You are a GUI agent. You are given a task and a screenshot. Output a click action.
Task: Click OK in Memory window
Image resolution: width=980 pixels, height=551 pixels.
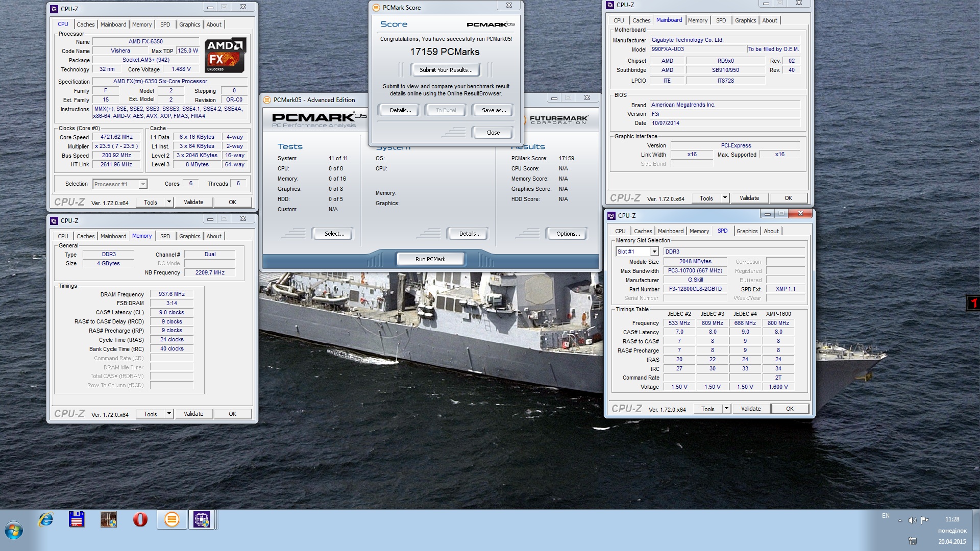232,414
